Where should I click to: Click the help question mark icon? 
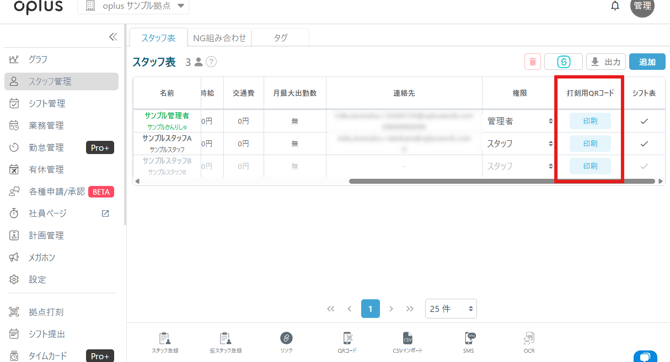point(211,62)
